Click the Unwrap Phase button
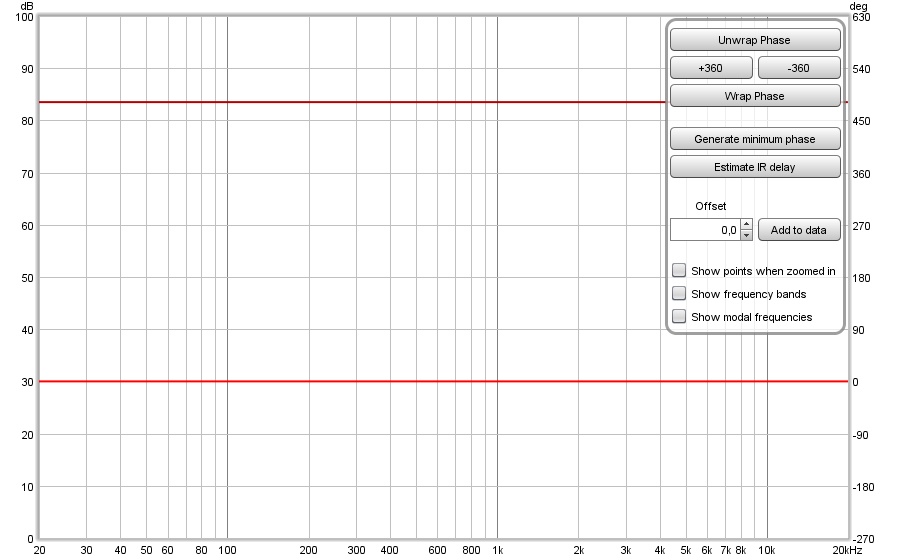 tap(755, 40)
